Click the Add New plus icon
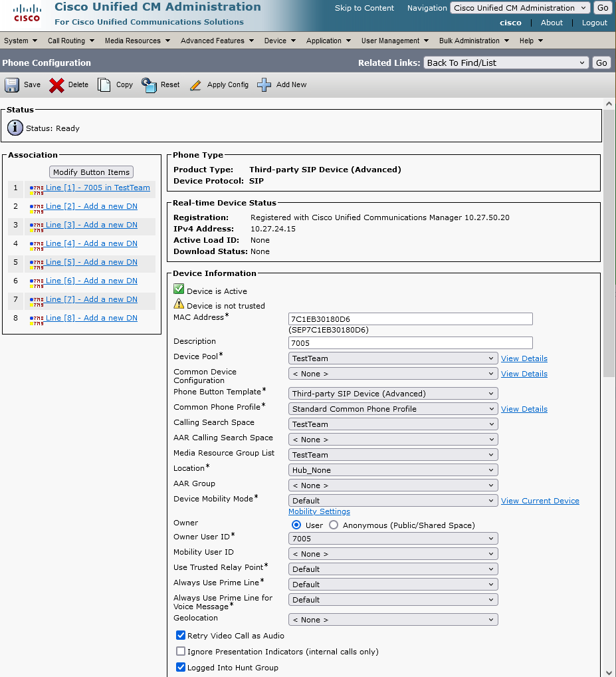The image size is (616, 677). 264,85
